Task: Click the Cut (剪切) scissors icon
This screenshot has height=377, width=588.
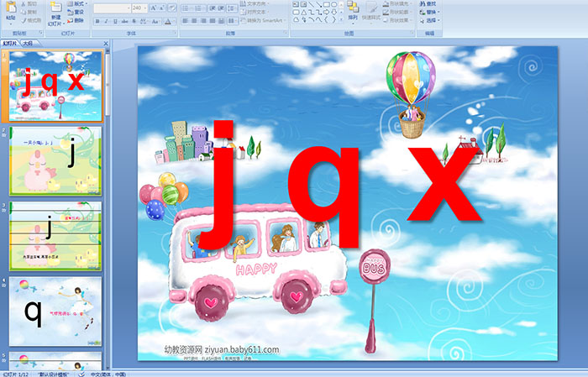Action: (24, 4)
